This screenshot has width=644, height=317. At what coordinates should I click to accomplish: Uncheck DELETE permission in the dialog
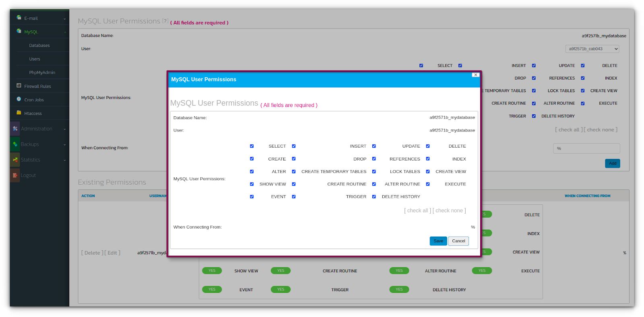tap(428, 146)
